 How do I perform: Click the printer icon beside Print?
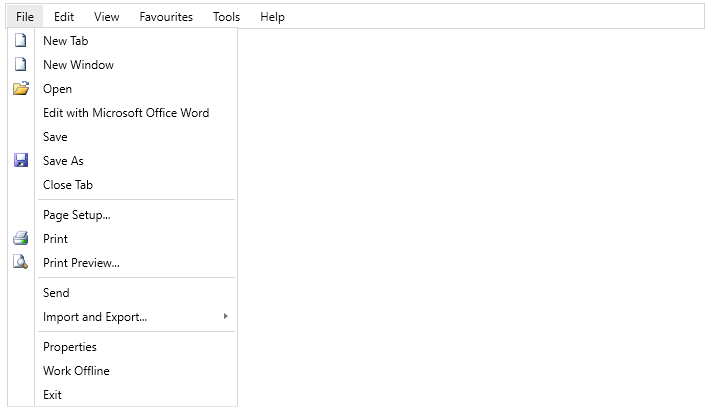[20, 238]
